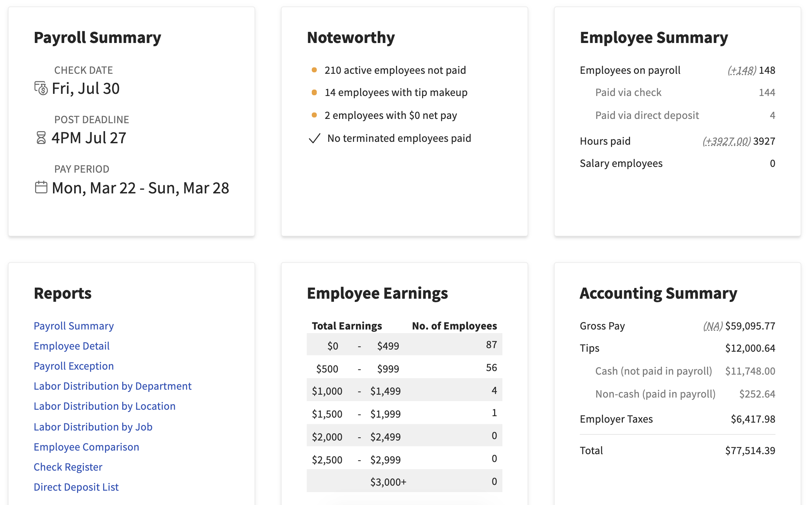The height and width of the screenshot is (505, 812).
Task: Select the $0 to $499 earnings row
Action: tap(404, 345)
